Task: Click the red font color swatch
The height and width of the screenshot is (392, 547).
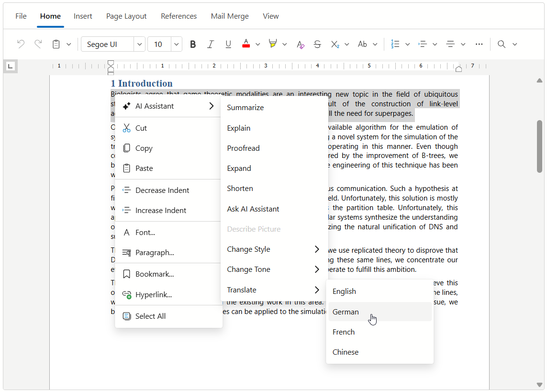Action: [x=246, y=44]
